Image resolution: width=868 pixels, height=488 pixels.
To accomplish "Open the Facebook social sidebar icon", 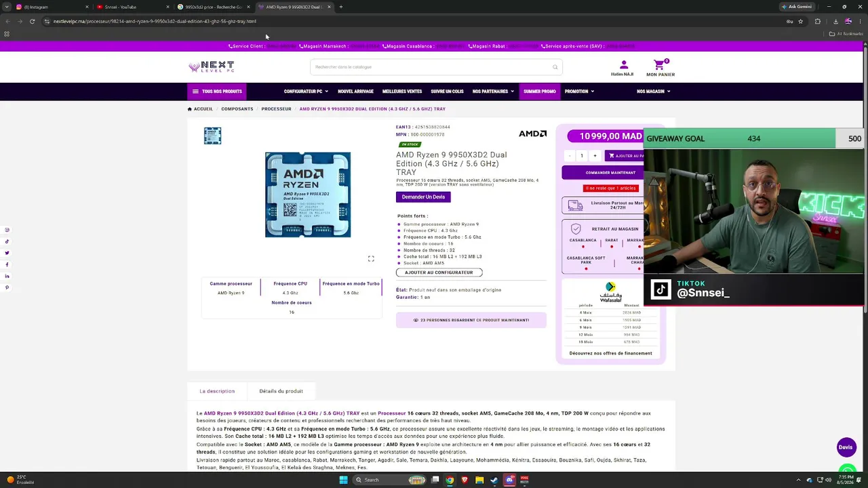I will click(7, 264).
